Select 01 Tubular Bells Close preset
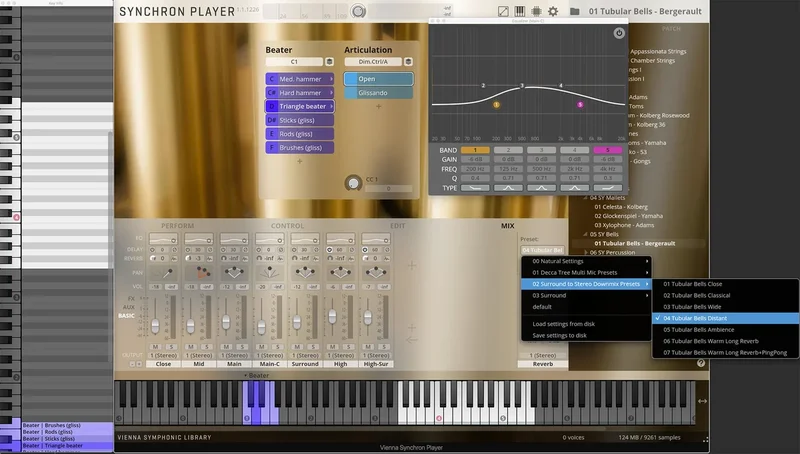This screenshot has width=800, height=454. [726, 284]
